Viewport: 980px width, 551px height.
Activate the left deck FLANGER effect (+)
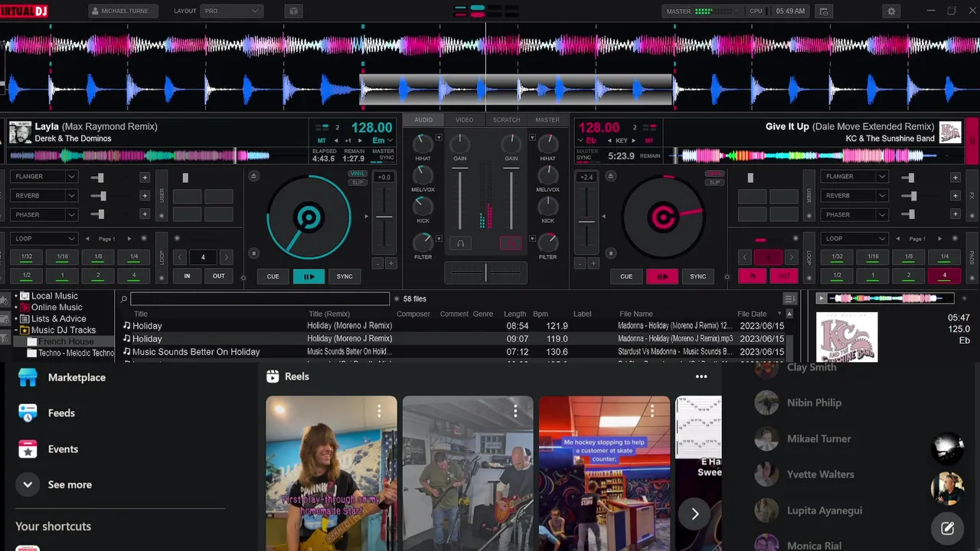pyautogui.click(x=145, y=177)
